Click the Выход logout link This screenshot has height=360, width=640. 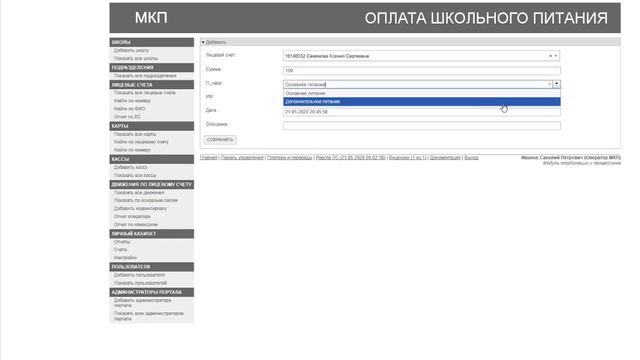(x=471, y=158)
